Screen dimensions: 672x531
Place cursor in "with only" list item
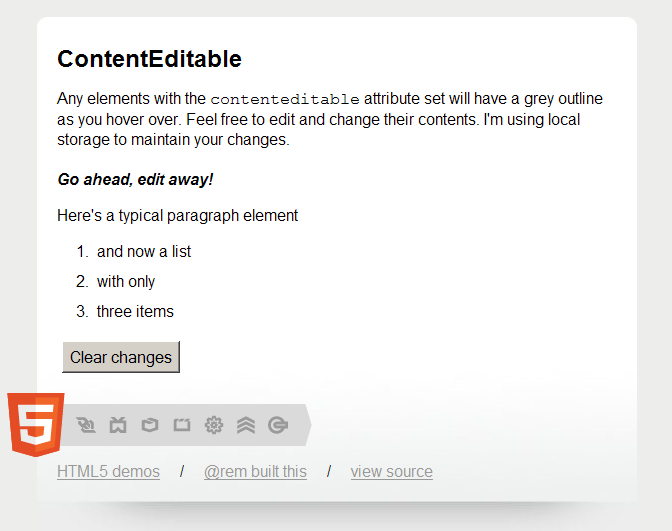click(126, 282)
